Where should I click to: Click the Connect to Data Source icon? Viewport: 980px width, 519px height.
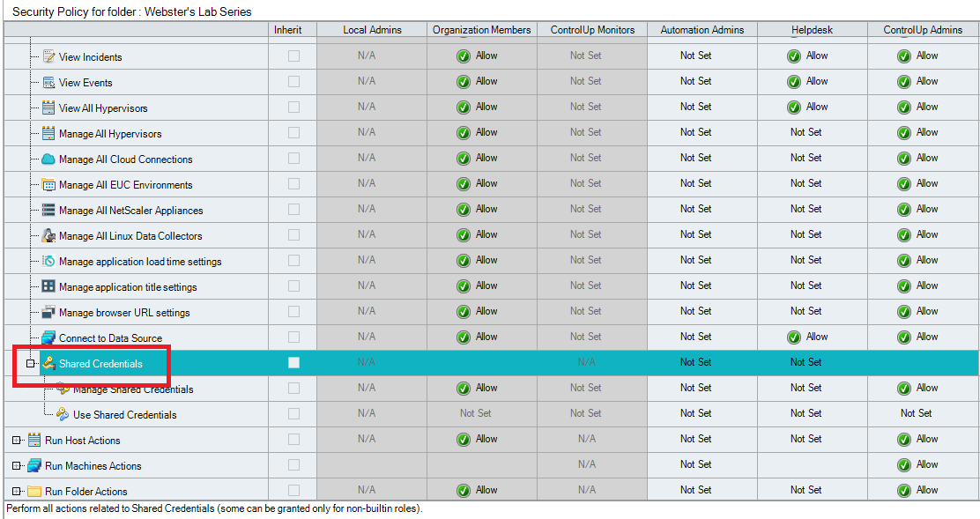point(48,338)
